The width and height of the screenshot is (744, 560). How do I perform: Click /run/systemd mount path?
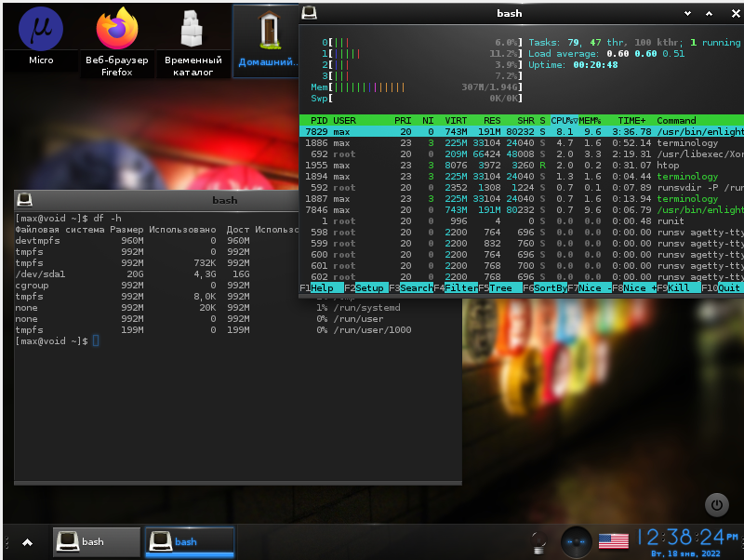click(x=366, y=308)
